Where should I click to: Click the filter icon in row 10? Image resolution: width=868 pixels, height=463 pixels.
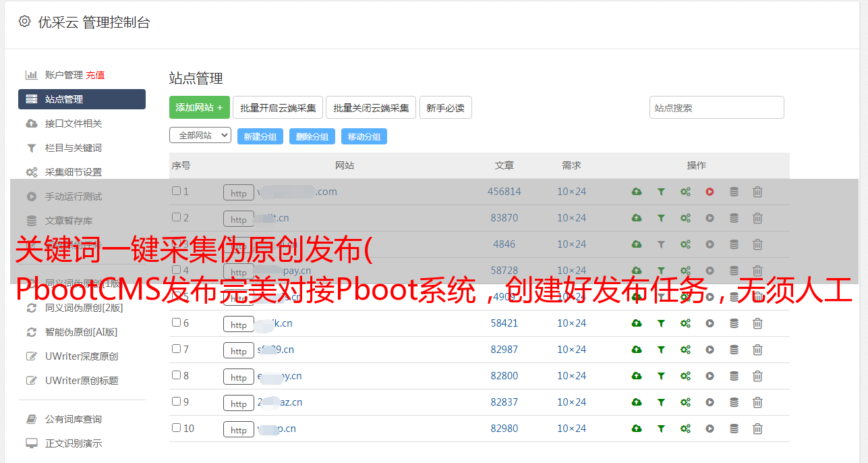pyautogui.click(x=661, y=429)
